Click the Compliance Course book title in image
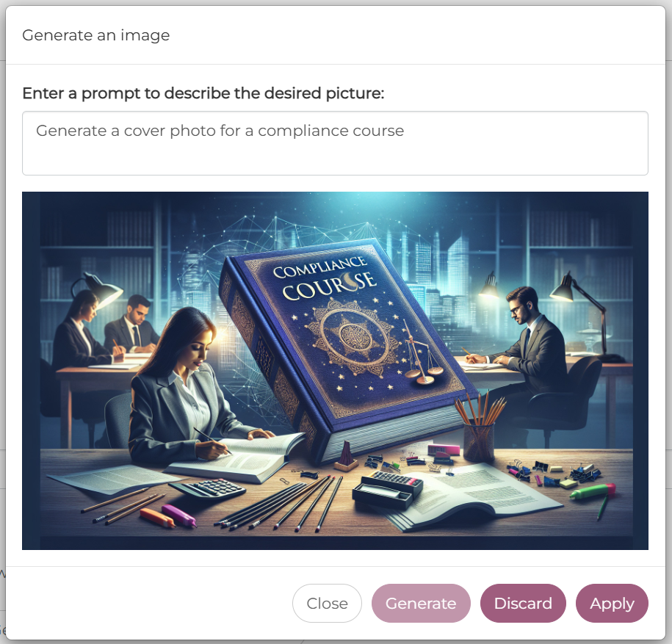The image size is (672, 644). [x=325, y=278]
